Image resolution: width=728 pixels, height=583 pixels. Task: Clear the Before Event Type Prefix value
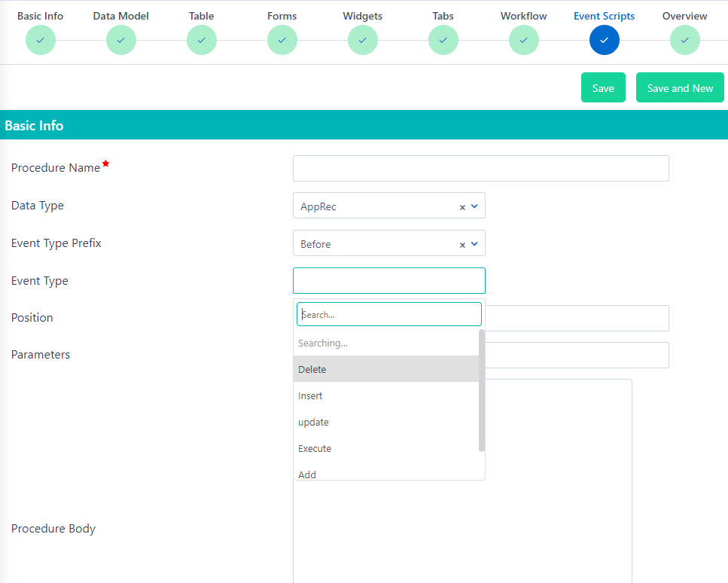[x=462, y=244]
